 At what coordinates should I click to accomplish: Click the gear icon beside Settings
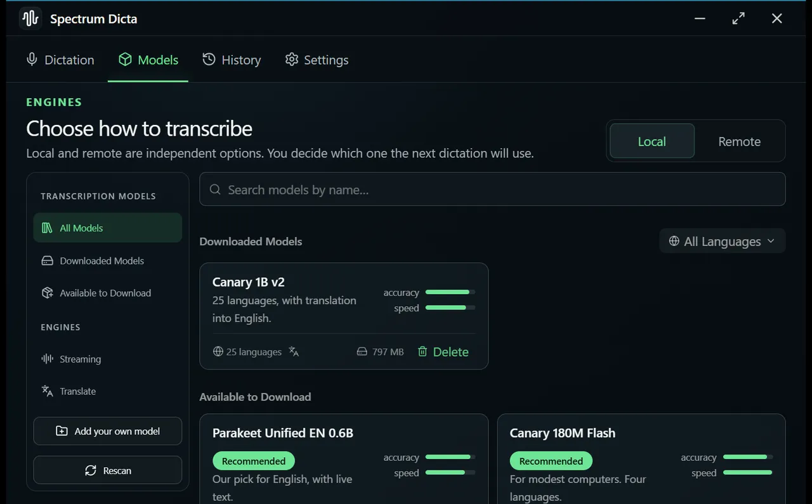(x=292, y=60)
